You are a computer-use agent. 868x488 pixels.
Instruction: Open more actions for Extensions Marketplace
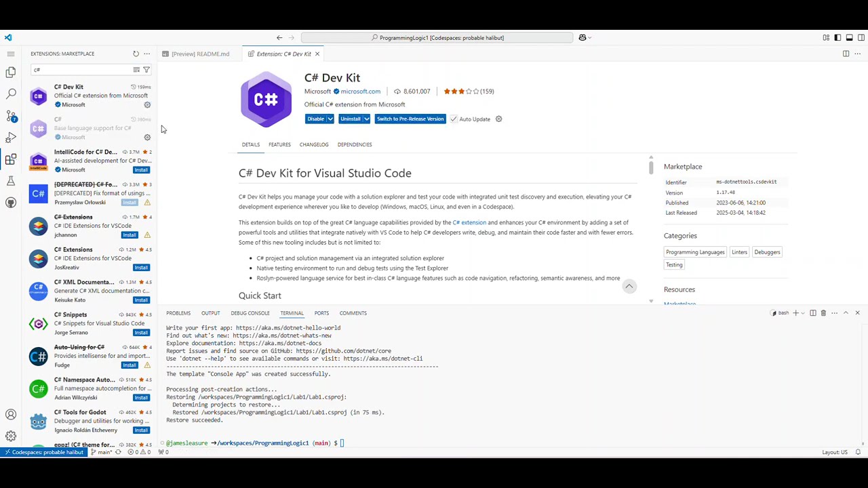[146, 54]
